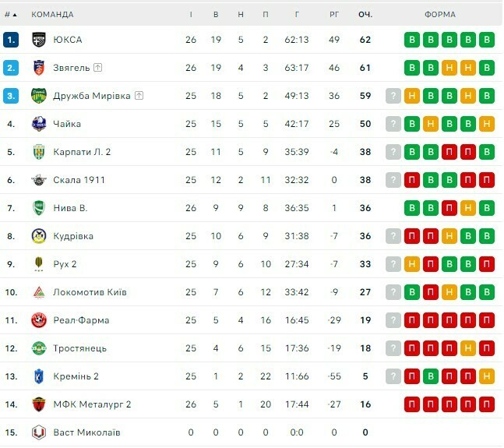Viewport: 504px width, 448px height.
Task: Click the Карпати Л. 2 crest
Action: tap(39, 152)
